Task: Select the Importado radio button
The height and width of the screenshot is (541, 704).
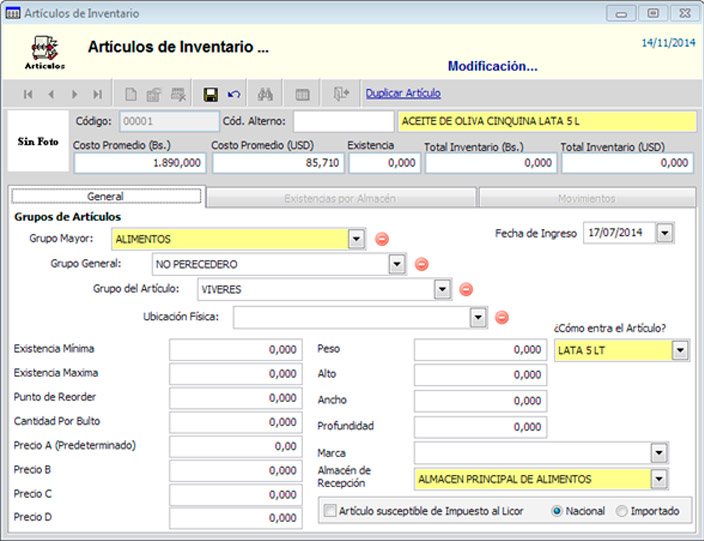Action: click(622, 511)
